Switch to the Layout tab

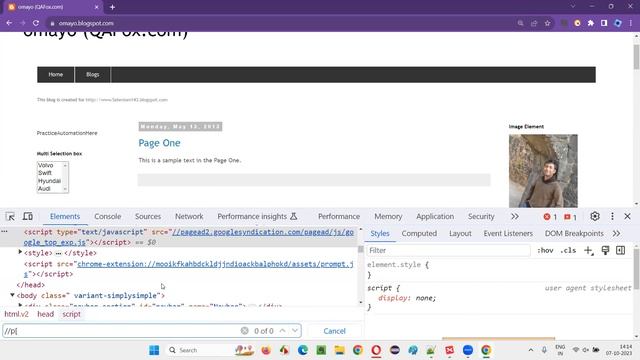coord(460,233)
